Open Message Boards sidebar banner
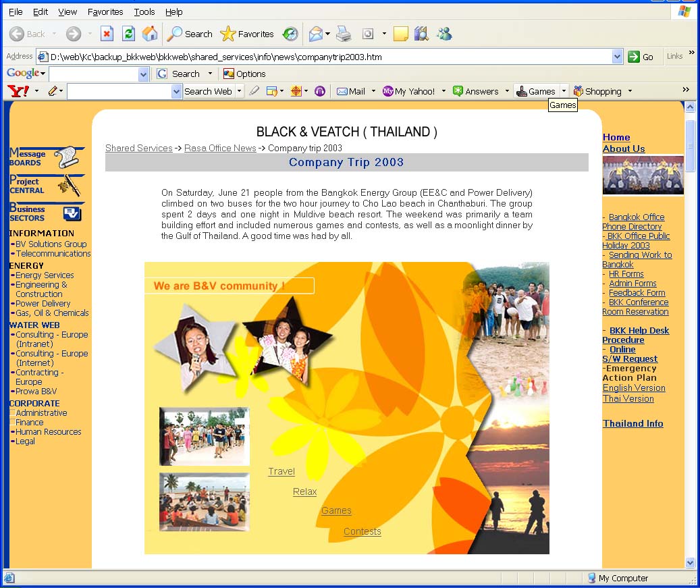Screen dimensions: 700x588 (x=47, y=157)
